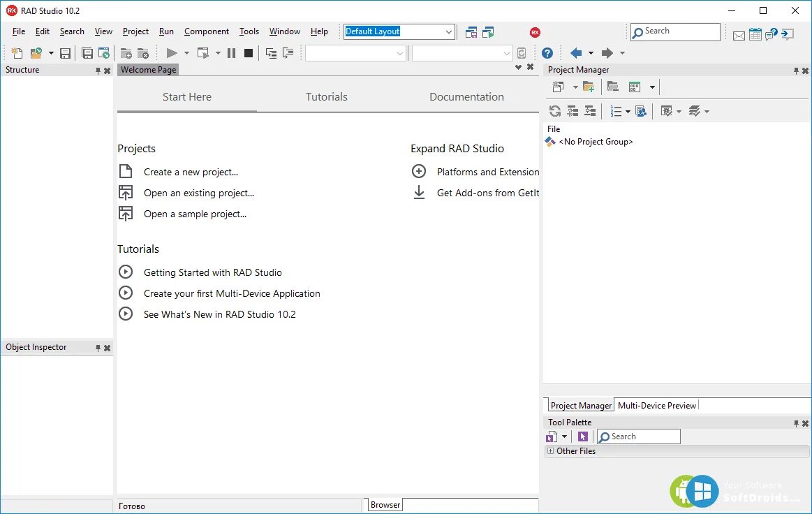Click the speech bubble arrow icon top right
Screen dimensions: 812x514
(x=788, y=35)
